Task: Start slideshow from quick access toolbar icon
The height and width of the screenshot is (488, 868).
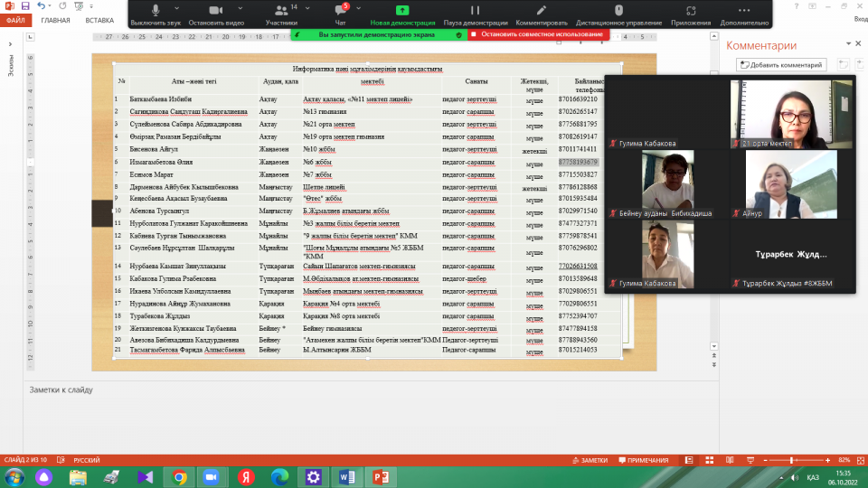Action: 80,6
